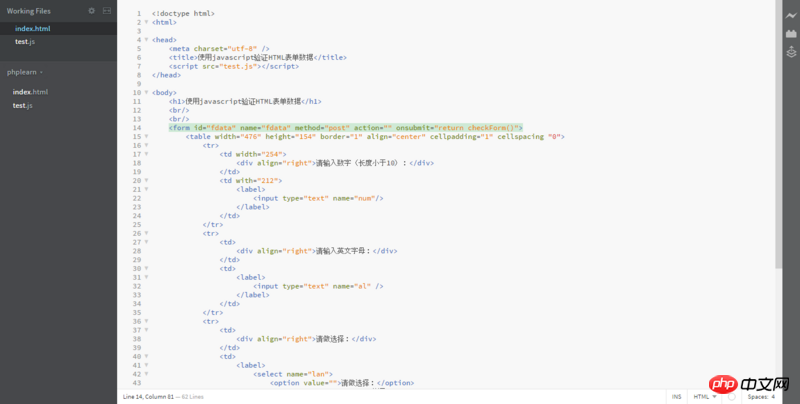Open Extension Manager brick icon
800x404 pixels.
pyautogui.click(x=791, y=34)
